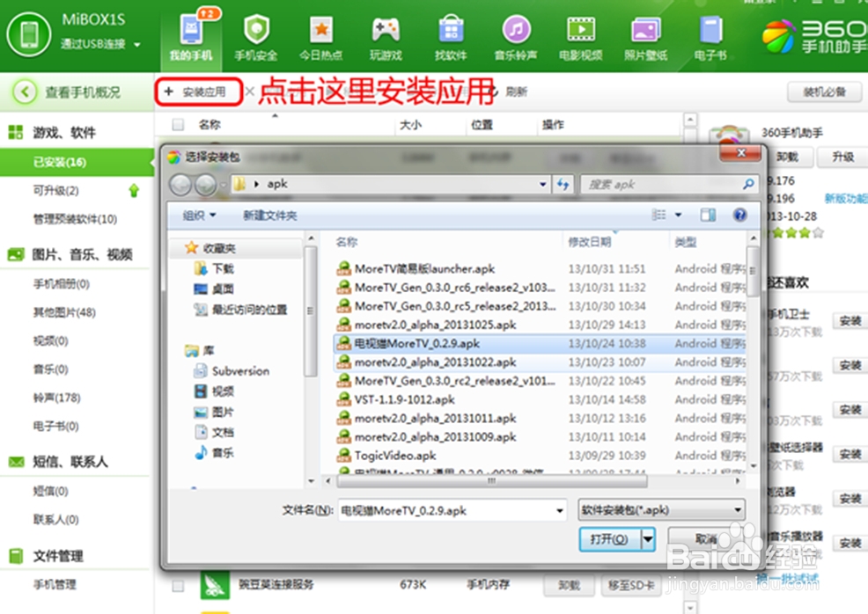Select file moretv2.0_alpha_20131025.apk

(x=435, y=325)
